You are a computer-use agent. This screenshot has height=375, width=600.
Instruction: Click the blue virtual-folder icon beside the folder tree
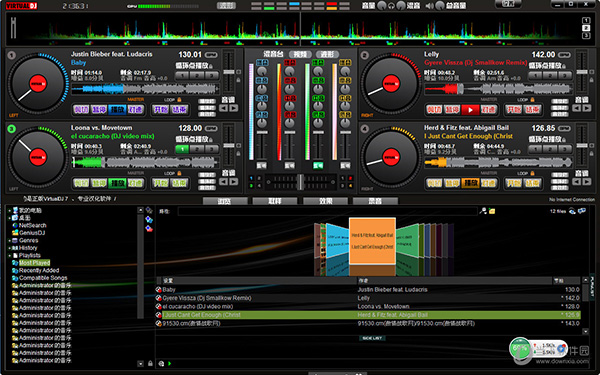149,220
